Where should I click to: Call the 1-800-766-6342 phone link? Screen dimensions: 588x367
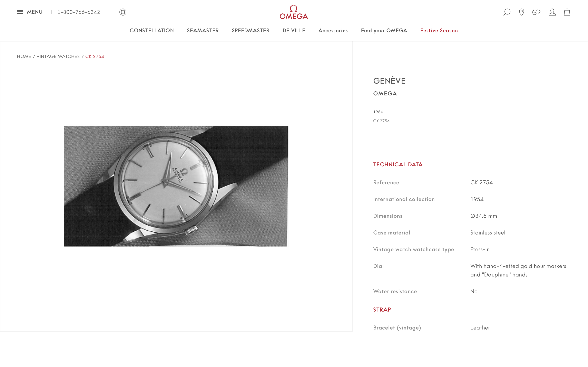tap(79, 12)
